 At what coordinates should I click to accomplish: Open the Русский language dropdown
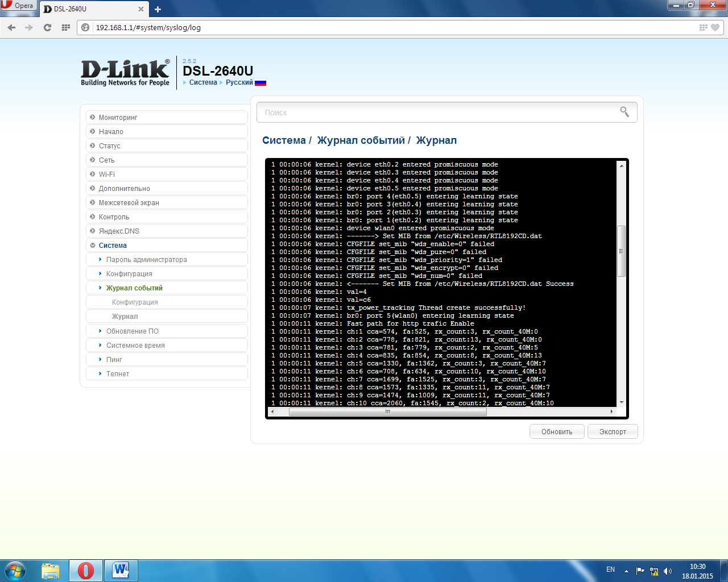[239, 82]
